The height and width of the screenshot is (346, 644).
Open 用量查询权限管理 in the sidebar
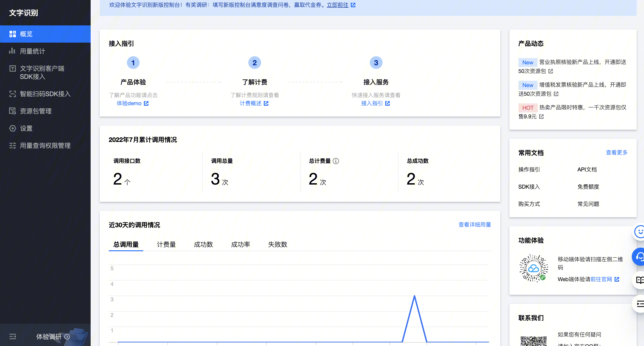(x=45, y=146)
